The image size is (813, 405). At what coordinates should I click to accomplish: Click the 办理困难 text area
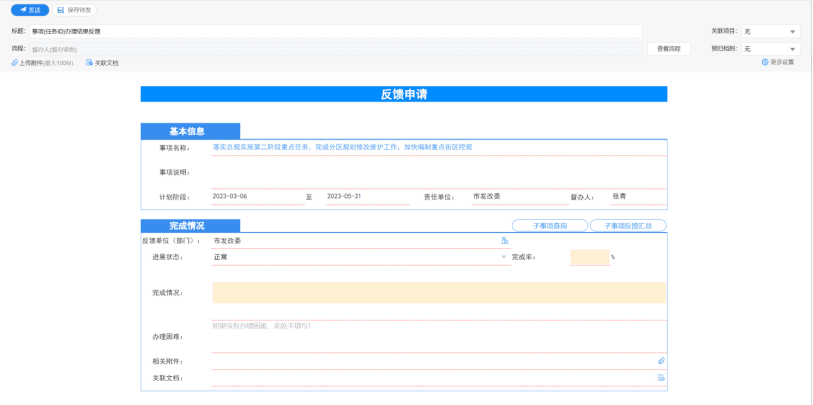coord(439,337)
